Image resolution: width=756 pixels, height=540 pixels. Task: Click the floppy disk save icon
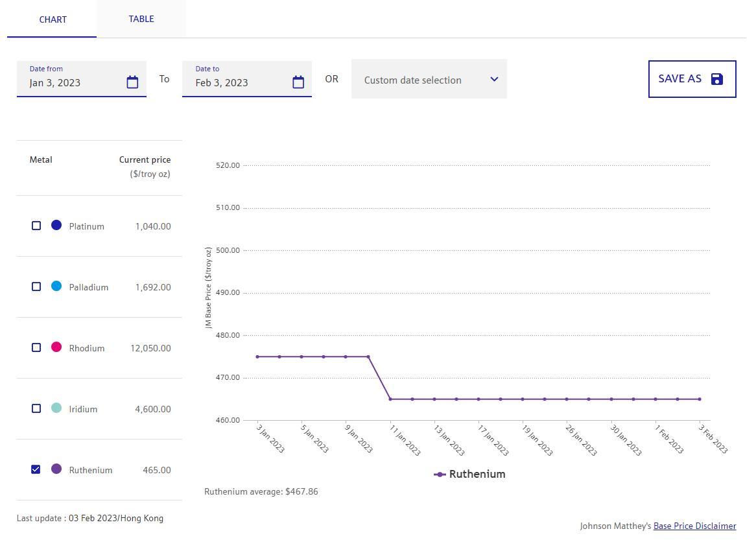[x=716, y=79]
